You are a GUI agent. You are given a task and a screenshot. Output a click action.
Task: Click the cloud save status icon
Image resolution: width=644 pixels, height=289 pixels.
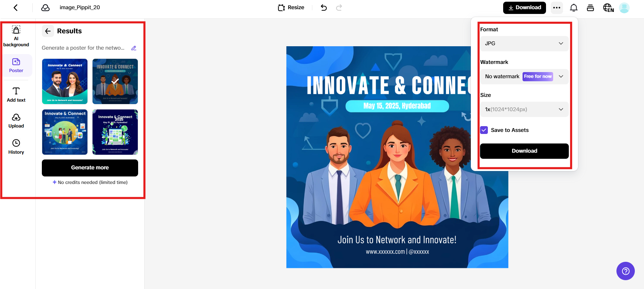pos(45,7)
